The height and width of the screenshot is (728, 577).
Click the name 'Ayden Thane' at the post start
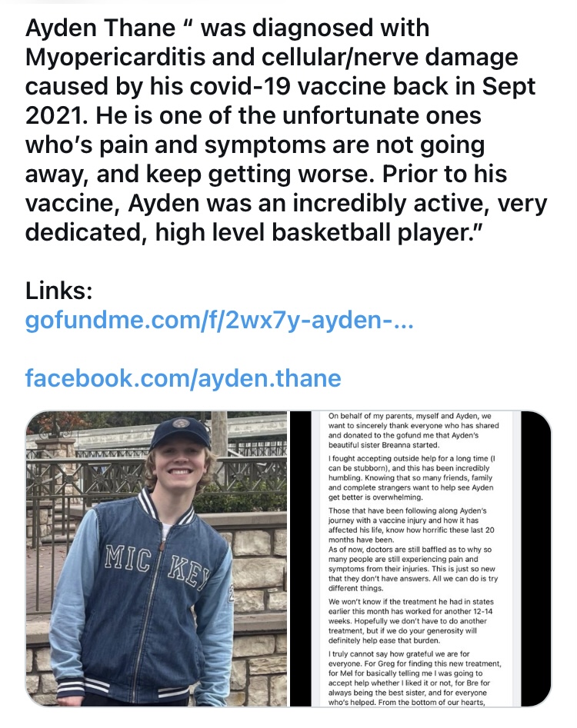pyautogui.click(x=100, y=28)
